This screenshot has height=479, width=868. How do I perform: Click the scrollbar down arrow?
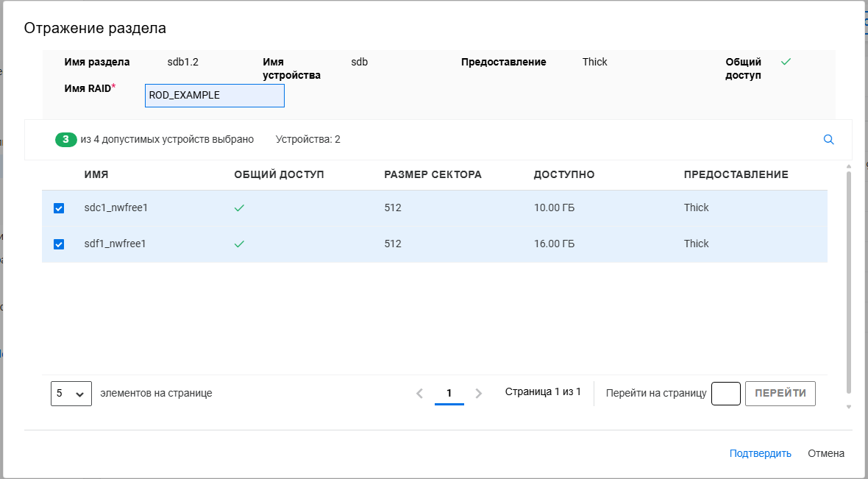coord(848,406)
